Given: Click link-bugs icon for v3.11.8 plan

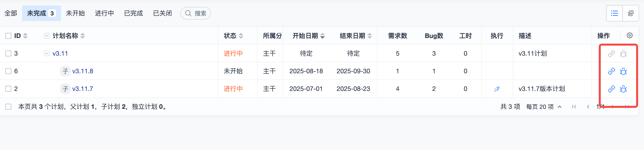Looking at the screenshot, I should pyautogui.click(x=623, y=71).
